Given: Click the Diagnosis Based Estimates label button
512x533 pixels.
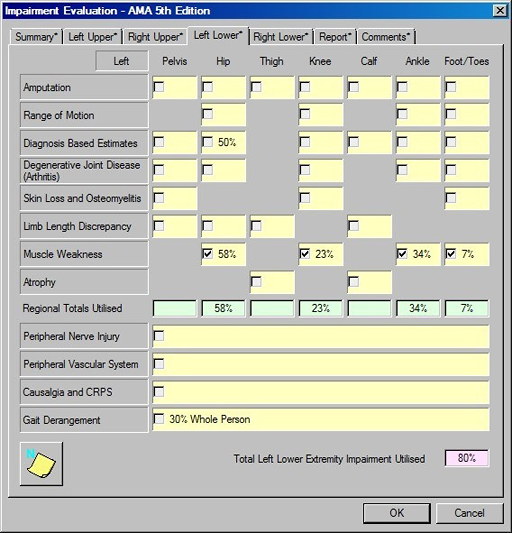Looking at the screenshot, I should pyautogui.click(x=84, y=143).
